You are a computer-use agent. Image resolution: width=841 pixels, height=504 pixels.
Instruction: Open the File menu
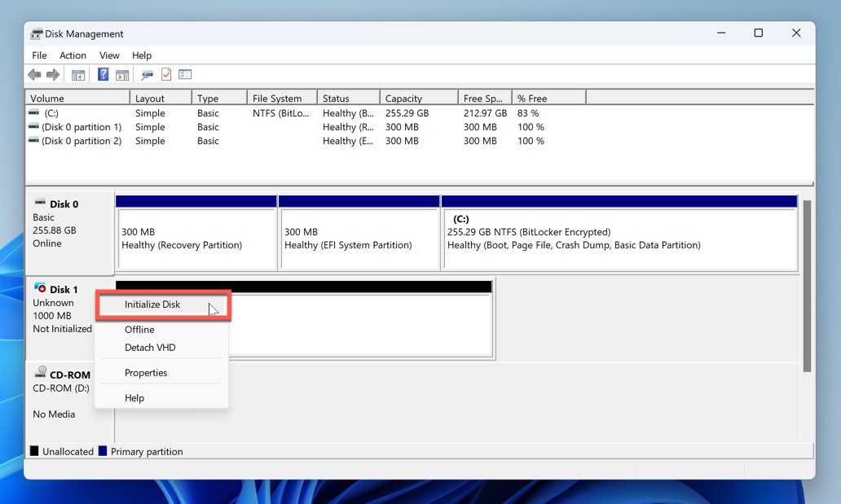[38, 55]
